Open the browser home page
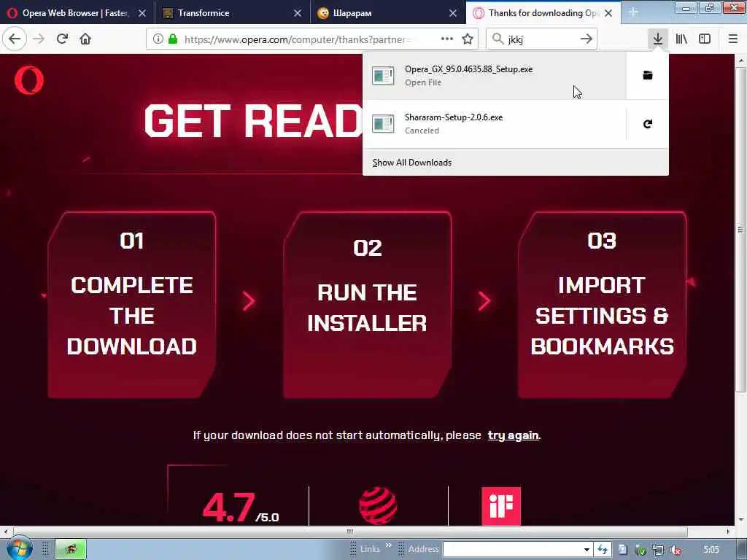Image resolution: width=747 pixels, height=560 pixels. 85,39
